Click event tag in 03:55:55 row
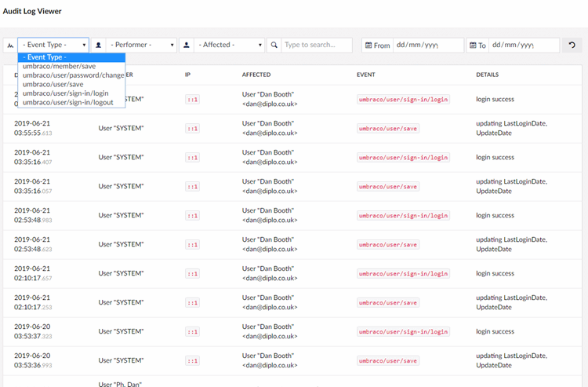The height and width of the screenshot is (387, 588). 388,129
